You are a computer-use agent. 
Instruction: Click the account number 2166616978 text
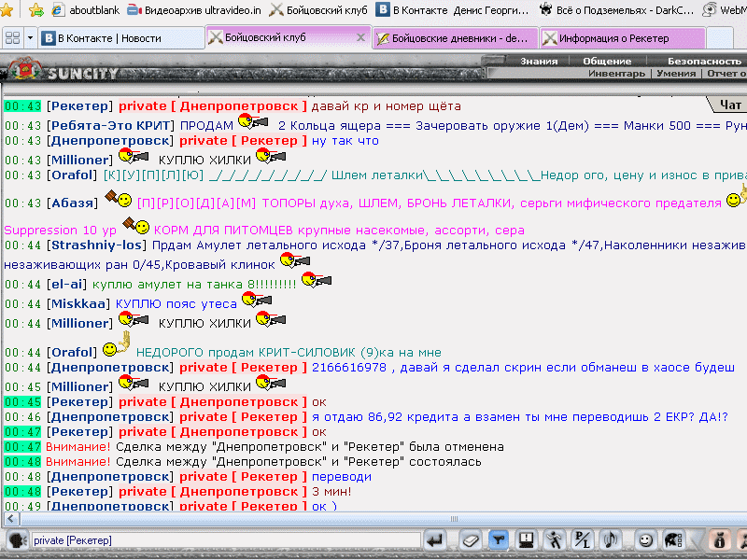point(349,368)
